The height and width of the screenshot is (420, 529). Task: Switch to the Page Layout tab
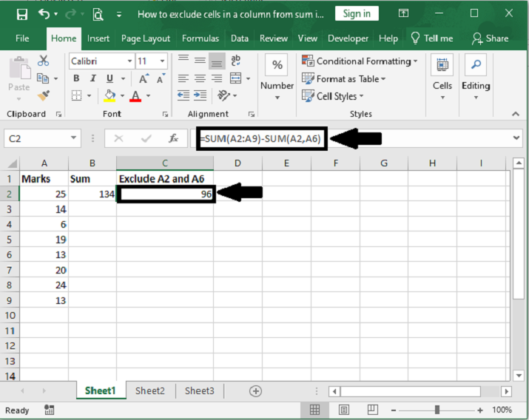[x=146, y=38]
